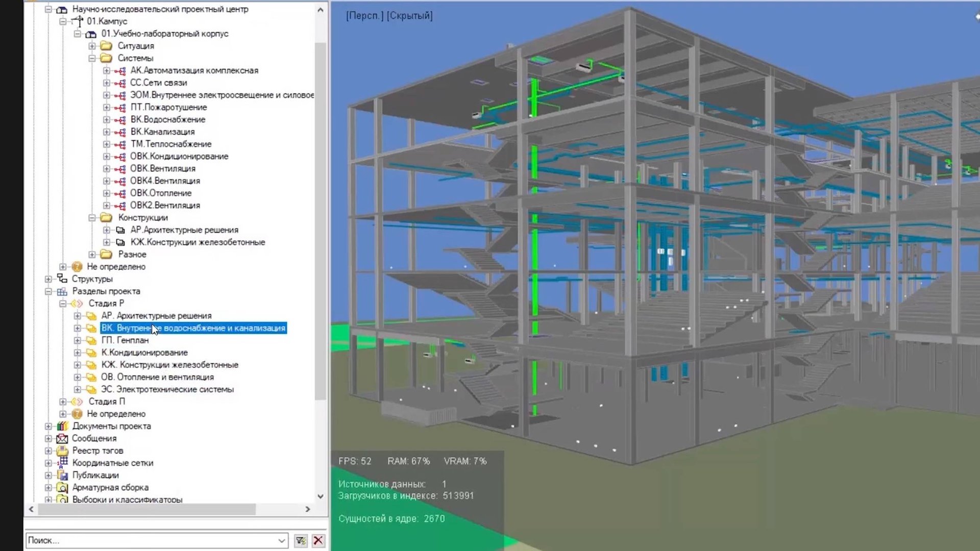Click the vertical scrollbar down arrow

(321, 496)
